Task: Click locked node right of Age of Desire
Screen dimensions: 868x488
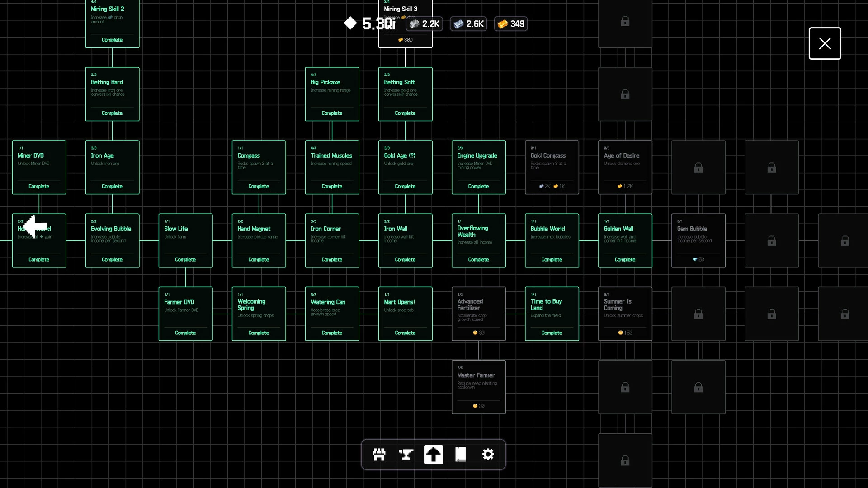Action: [698, 167]
